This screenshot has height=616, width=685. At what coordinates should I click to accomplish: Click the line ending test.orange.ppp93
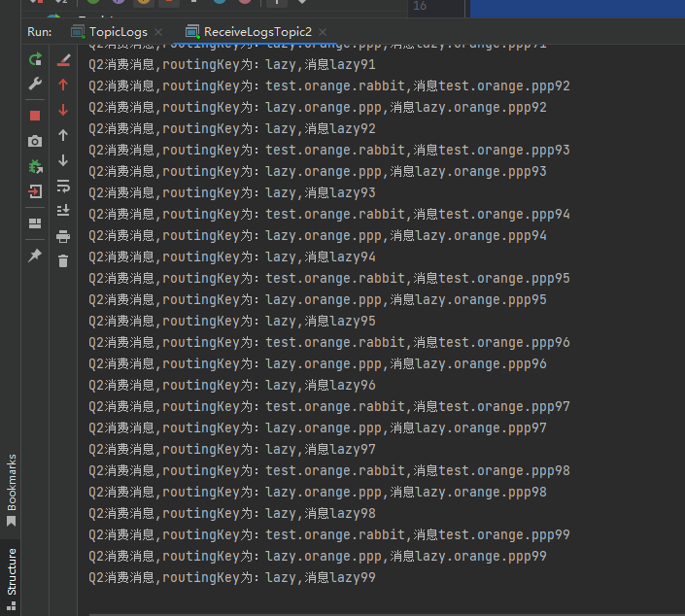tap(329, 150)
